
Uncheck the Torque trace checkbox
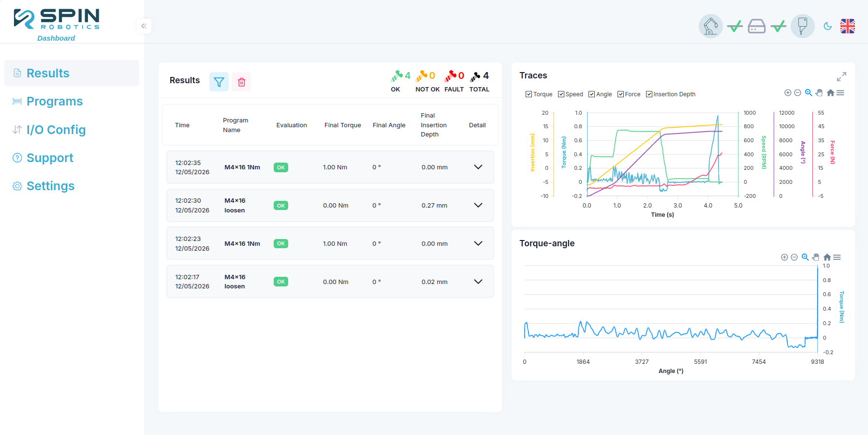(529, 94)
